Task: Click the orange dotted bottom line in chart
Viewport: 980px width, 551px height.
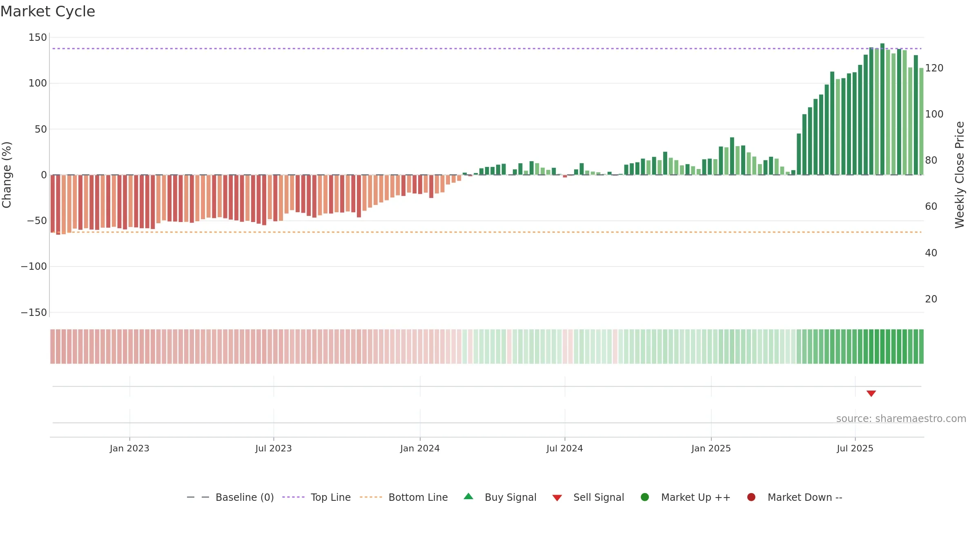Action: point(487,232)
